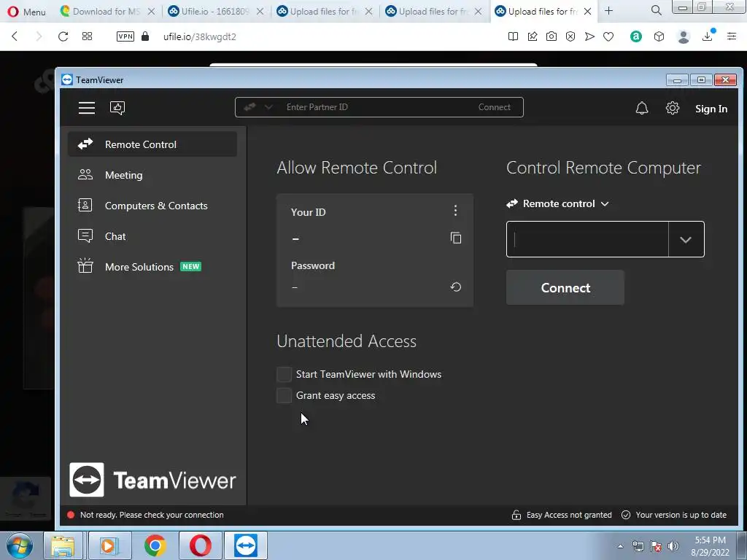
Task: Click the TeamViewer logo at sidebar bottom
Action: click(x=153, y=480)
